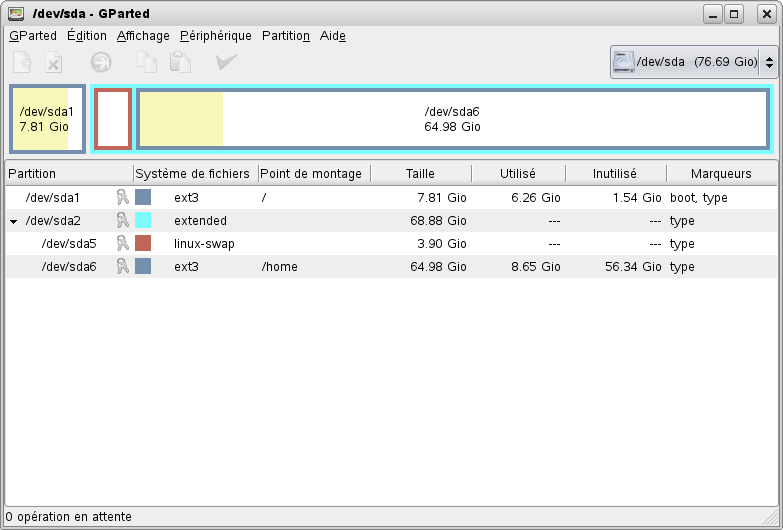This screenshot has width=783, height=530.
Task: Click the lock keys icon for /dev/sda1
Action: tap(122, 197)
